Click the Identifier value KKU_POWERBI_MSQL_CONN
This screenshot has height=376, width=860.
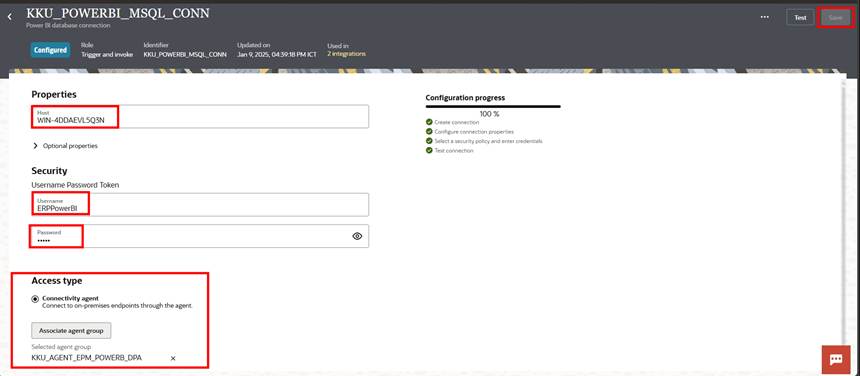[x=185, y=54]
